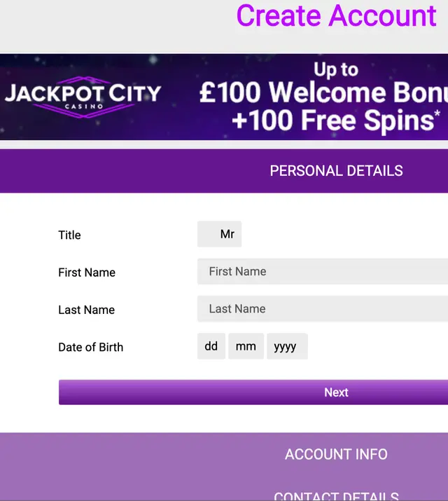Click the Last Name field label
Screen dimensions: 448x501
tap(86, 310)
